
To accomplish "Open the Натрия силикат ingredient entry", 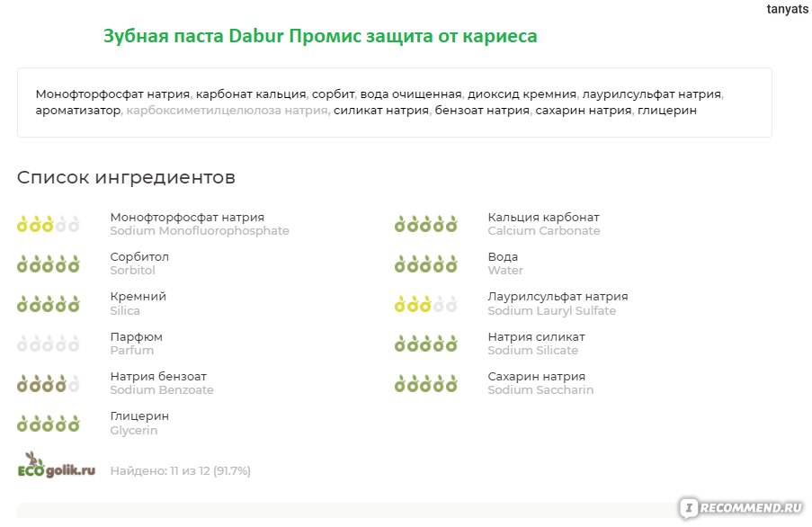I will click(536, 337).
